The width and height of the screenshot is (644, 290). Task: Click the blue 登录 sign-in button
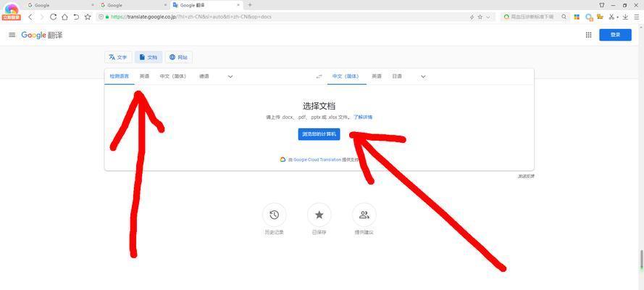[x=615, y=35]
